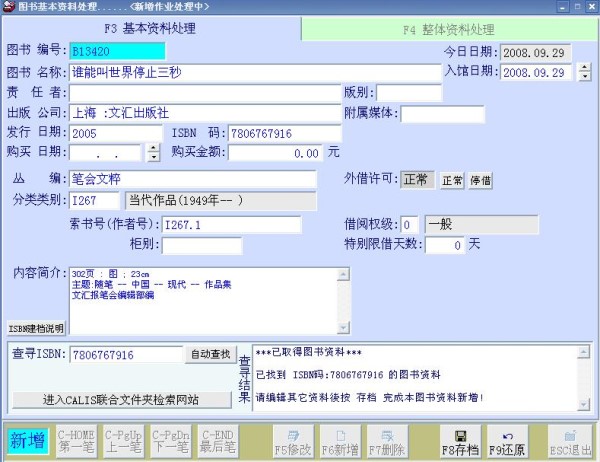Close the window
The image size is (600, 462).
click(x=591, y=7)
